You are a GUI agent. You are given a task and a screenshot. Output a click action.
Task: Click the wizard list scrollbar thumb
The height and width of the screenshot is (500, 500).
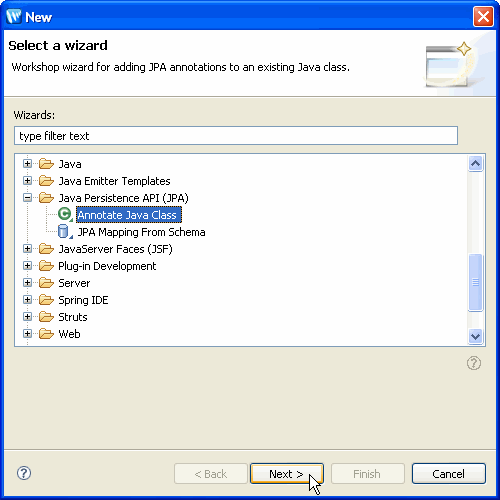pos(475,282)
